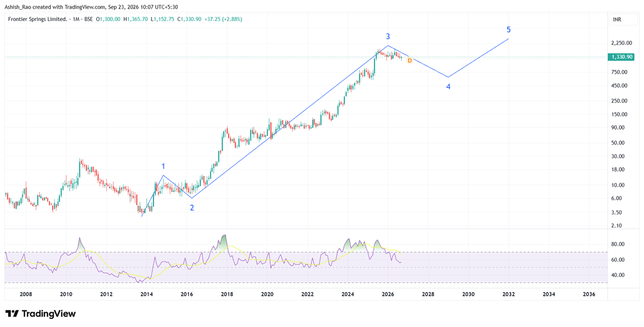Click the orange dividend 'D' marker
This screenshot has width=644, height=327.
pos(409,60)
